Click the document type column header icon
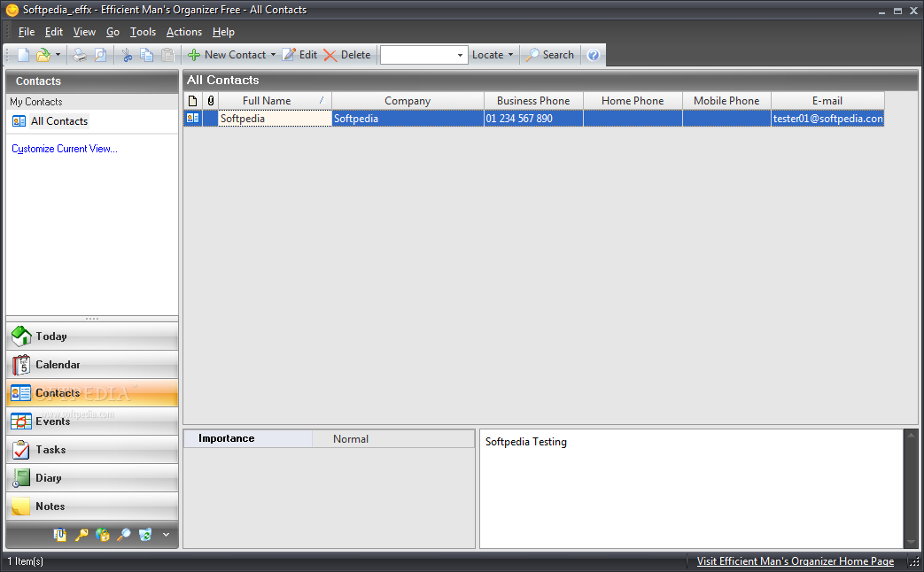 click(193, 101)
